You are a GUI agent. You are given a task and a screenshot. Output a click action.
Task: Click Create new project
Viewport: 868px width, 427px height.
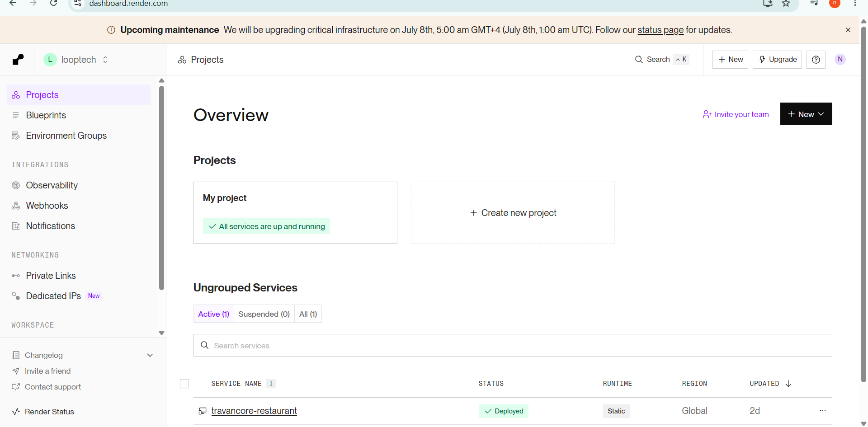point(513,212)
